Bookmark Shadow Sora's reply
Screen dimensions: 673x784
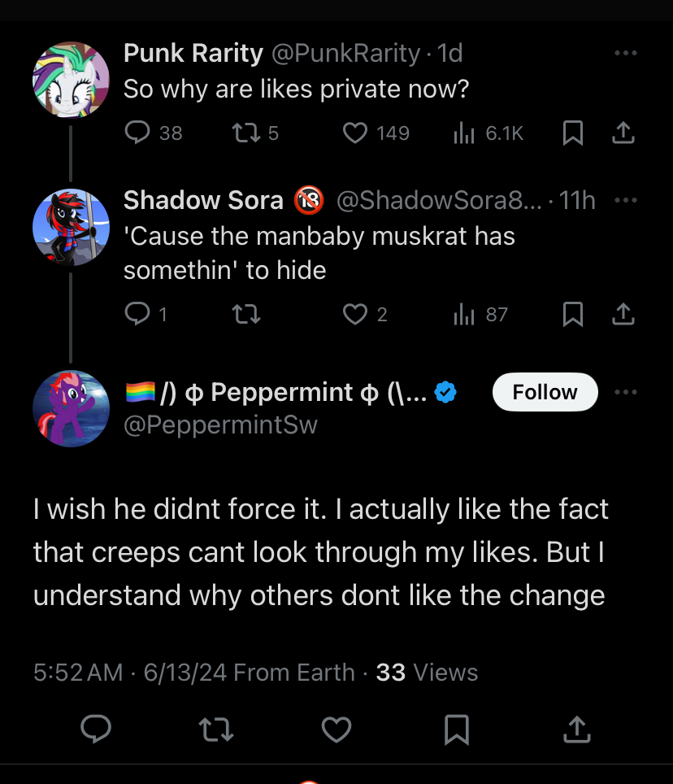pos(573,314)
